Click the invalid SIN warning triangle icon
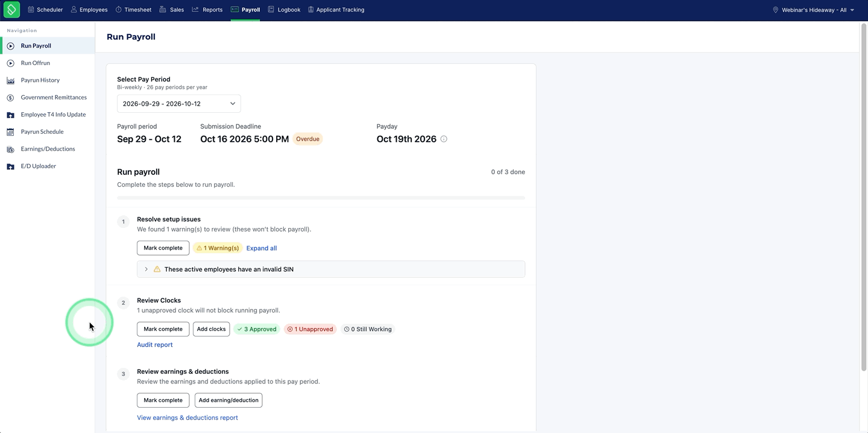The image size is (868, 433). [157, 269]
